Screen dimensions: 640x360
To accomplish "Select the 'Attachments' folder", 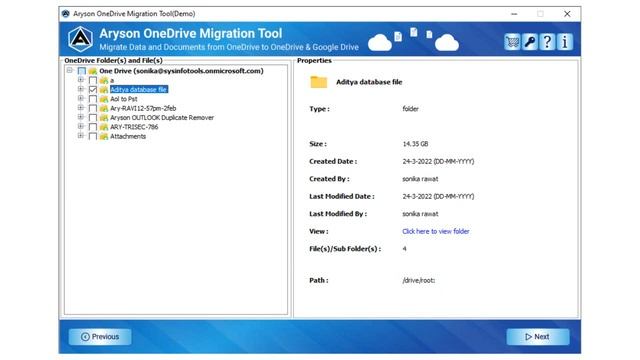I will [x=128, y=136].
